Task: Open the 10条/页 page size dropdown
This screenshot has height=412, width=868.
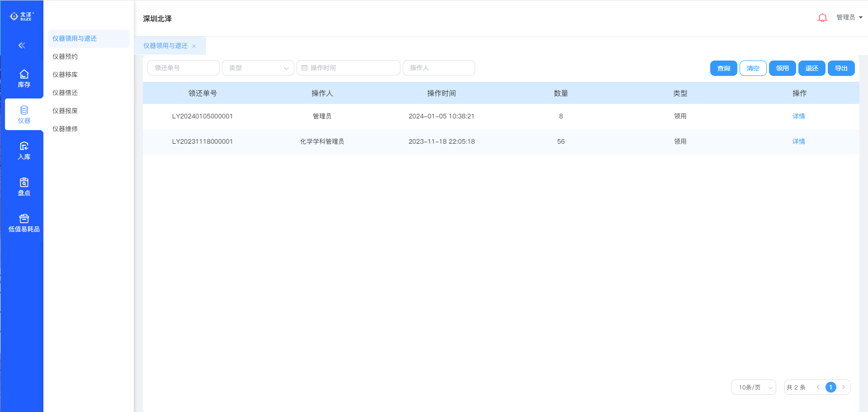Action: (753, 387)
